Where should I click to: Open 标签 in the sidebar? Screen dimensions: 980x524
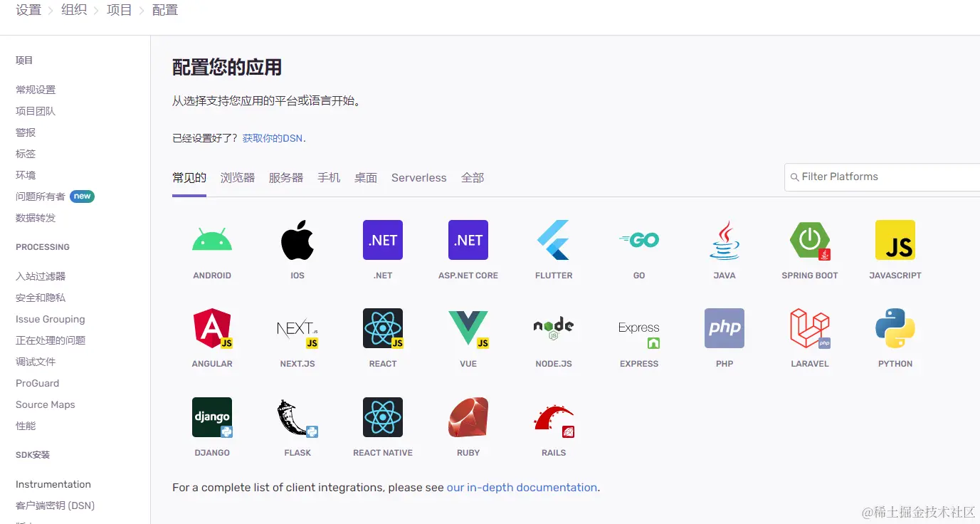point(26,154)
